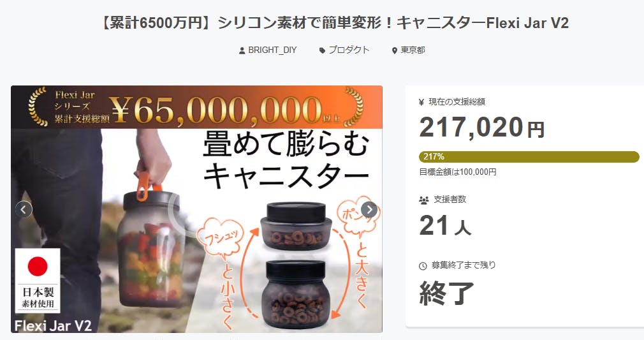
Task: Click the project title Flexi Jar V2 heading
Action: (334, 23)
